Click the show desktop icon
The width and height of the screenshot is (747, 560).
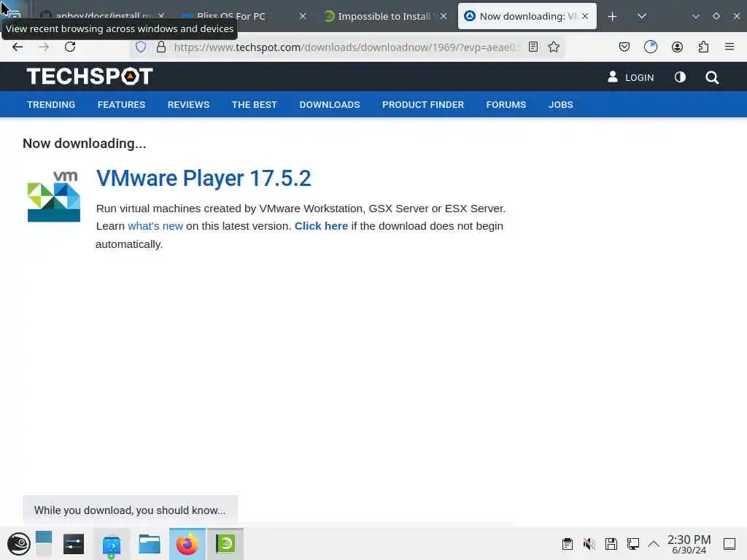point(729,544)
